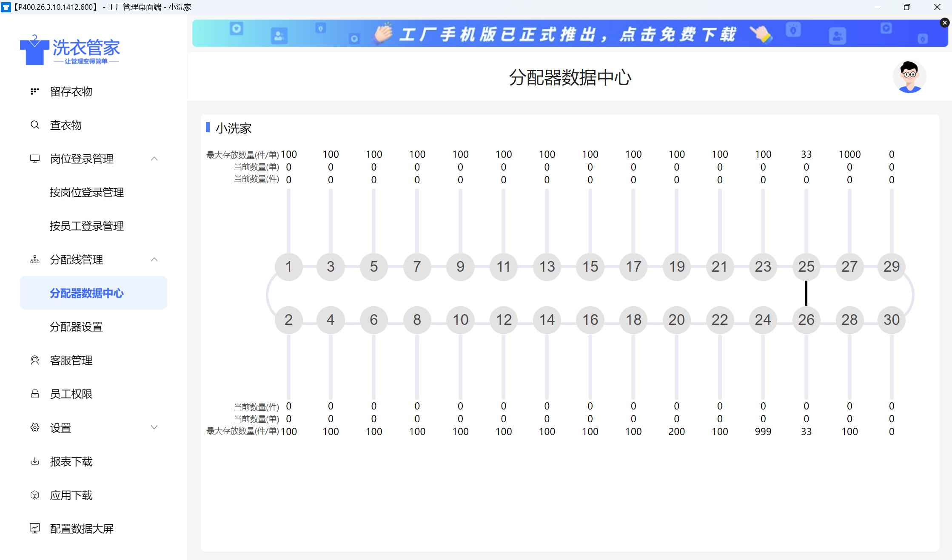Dismiss the banner with its close button
This screenshot has width=952, height=560.
point(944,23)
